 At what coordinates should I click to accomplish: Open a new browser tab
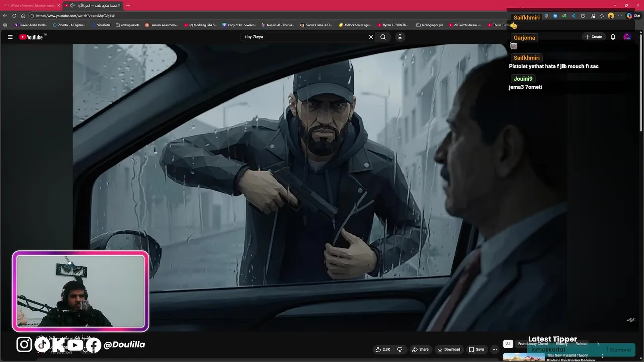coord(128,5)
